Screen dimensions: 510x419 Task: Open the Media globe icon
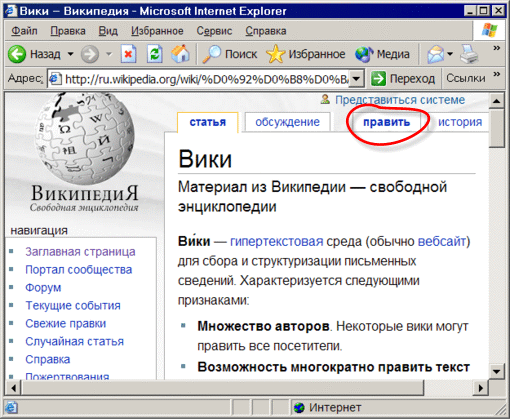pos(364,54)
